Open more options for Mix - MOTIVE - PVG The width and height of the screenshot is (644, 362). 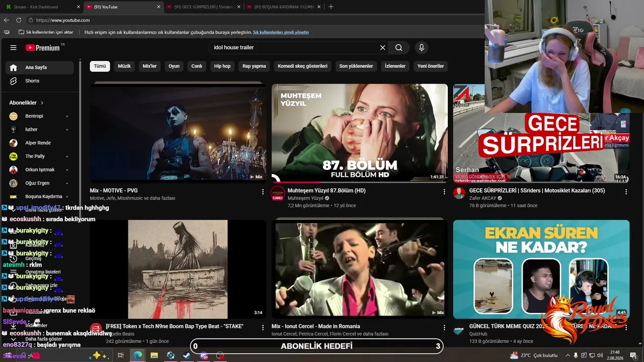pyautogui.click(x=263, y=192)
